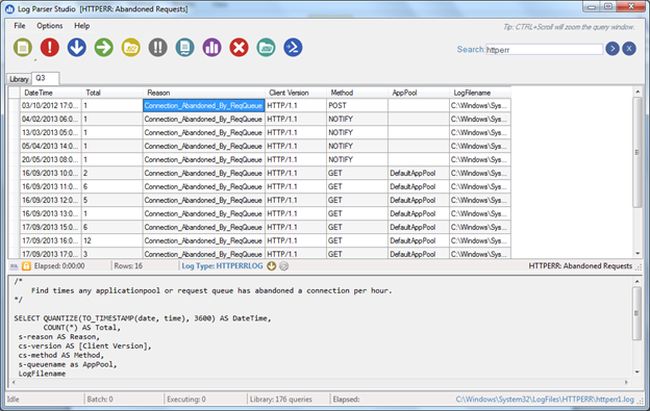Viewport: 650px width, 411px height.
Task: Sort by the Total column header
Action: click(112, 92)
